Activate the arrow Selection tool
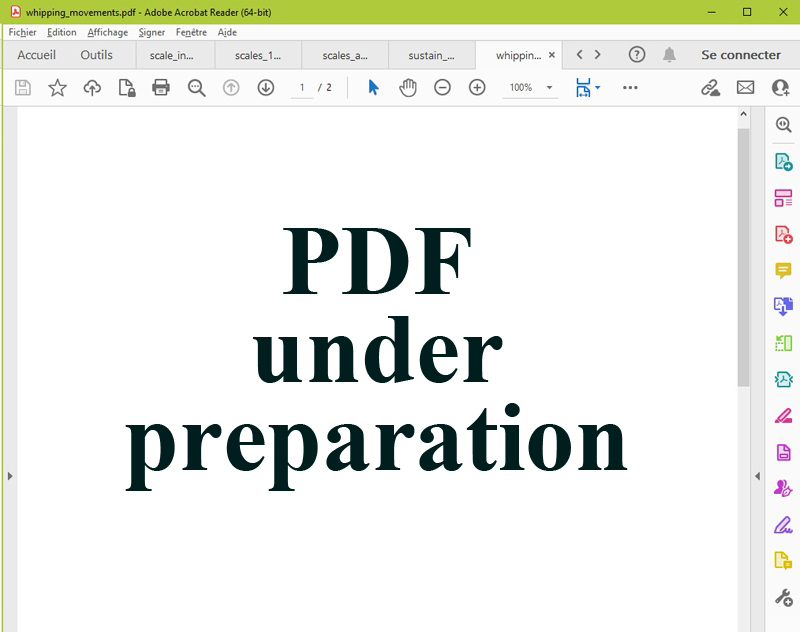 (373, 88)
